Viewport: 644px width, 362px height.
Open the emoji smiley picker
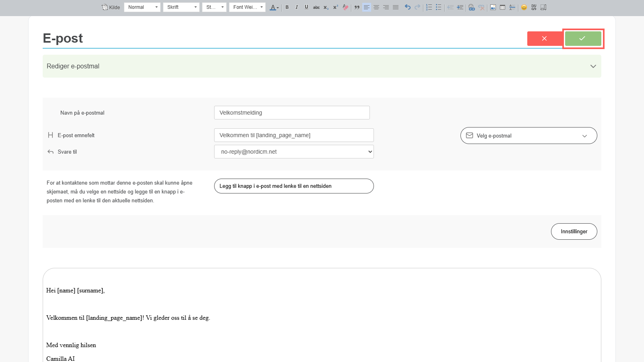(524, 7)
